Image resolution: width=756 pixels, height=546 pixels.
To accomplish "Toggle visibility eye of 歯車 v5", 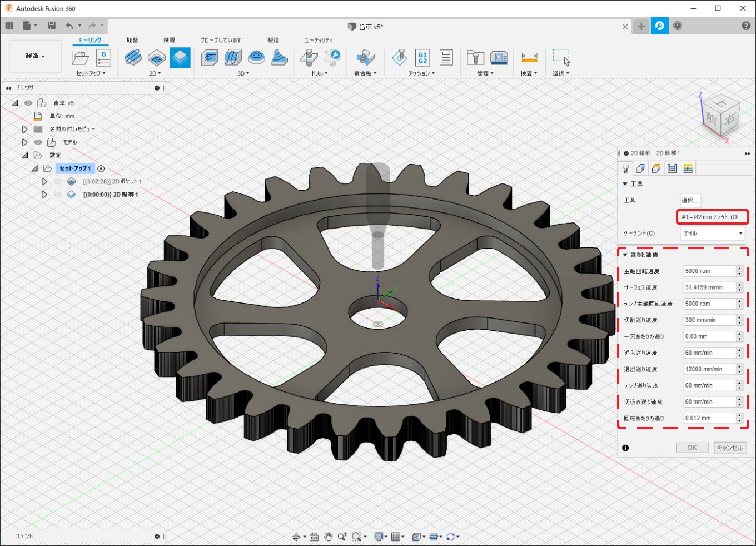I will pos(28,103).
